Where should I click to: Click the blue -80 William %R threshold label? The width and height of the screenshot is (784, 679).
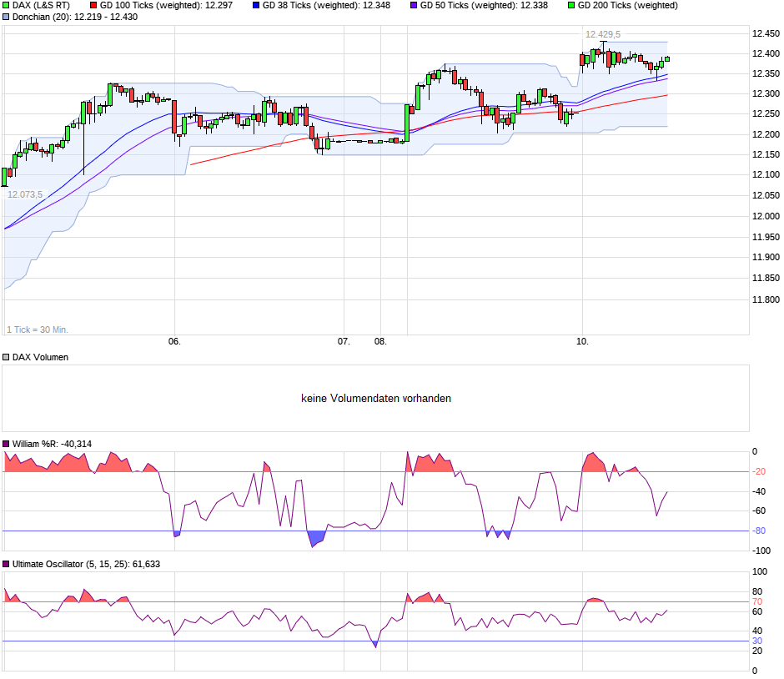tap(759, 531)
